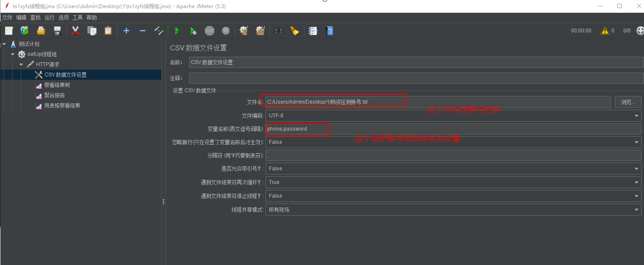Open the 运行 menu
Screen dimensions: 644x265
tap(49, 18)
